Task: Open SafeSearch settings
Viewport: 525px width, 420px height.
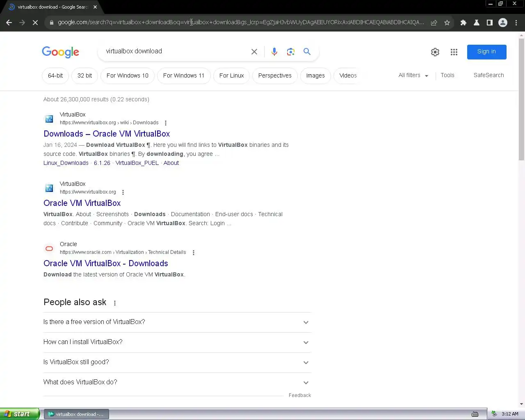Action: pos(488,75)
